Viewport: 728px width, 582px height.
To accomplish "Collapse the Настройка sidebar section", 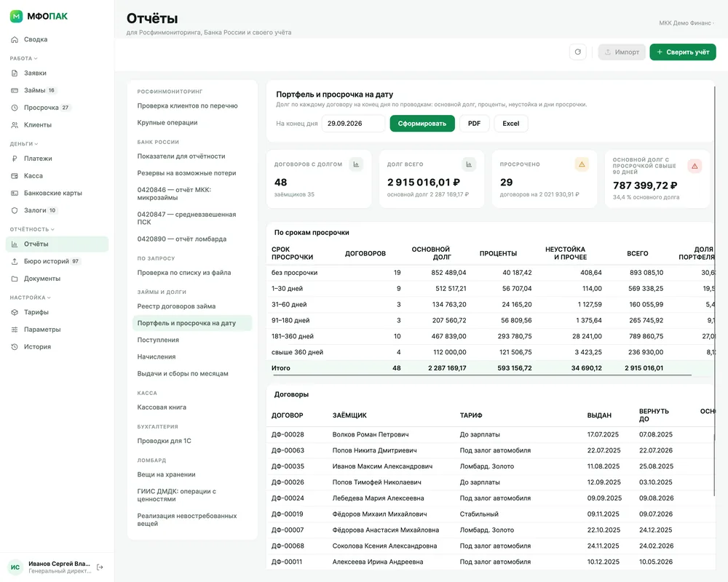I will click(x=30, y=298).
